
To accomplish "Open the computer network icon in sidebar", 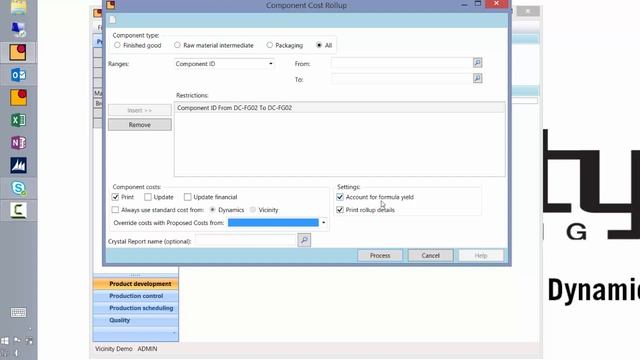I will [18, 30].
